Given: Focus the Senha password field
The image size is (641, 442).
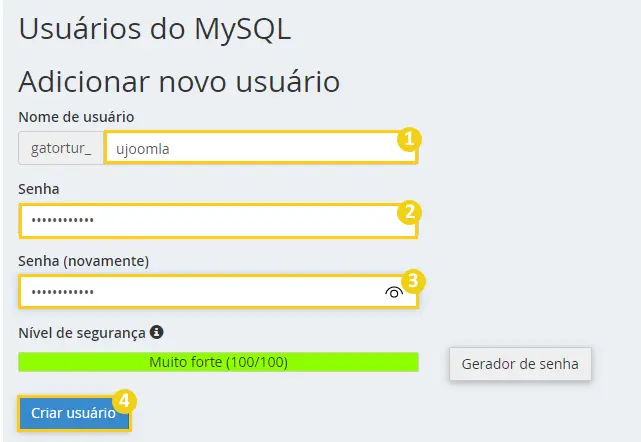Looking at the screenshot, I should 218,221.
